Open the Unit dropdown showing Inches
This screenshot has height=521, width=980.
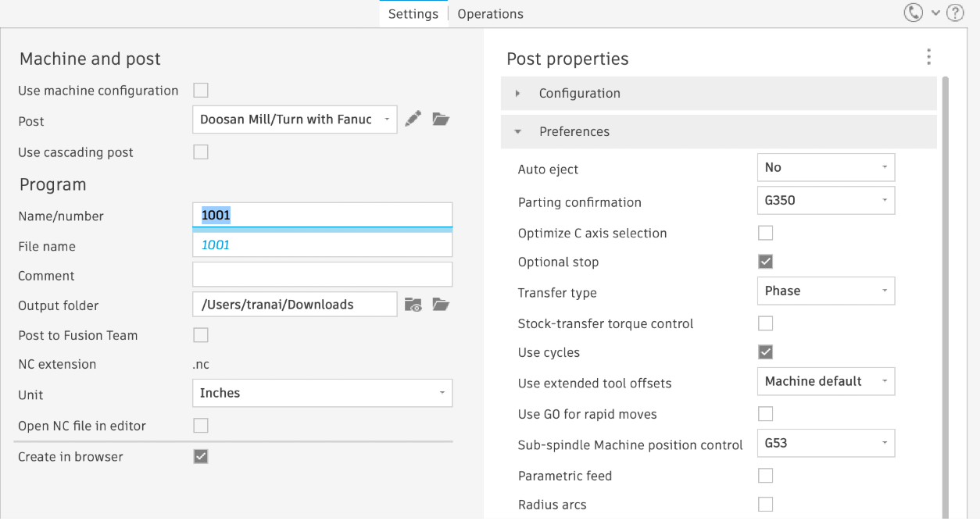pos(322,393)
